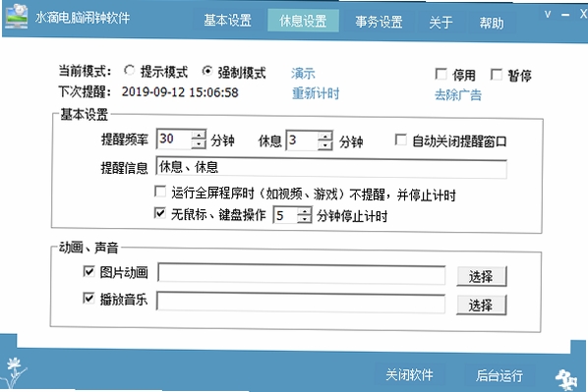Increase idle minutes stepper up arrow
This screenshot has width=588, height=392.
coord(304,211)
